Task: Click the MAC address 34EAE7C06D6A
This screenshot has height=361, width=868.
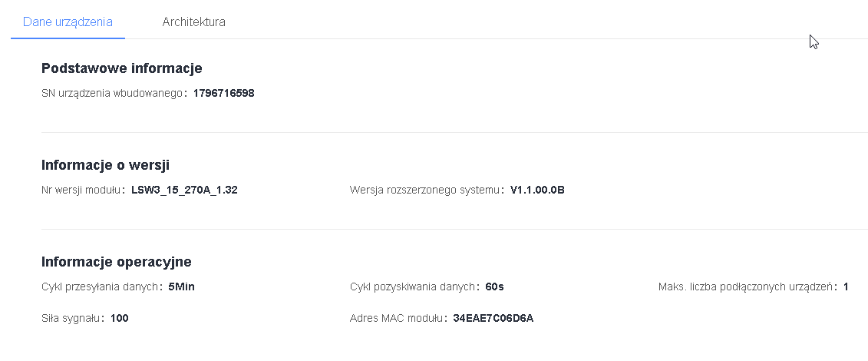Action: [x=493, y=318]
